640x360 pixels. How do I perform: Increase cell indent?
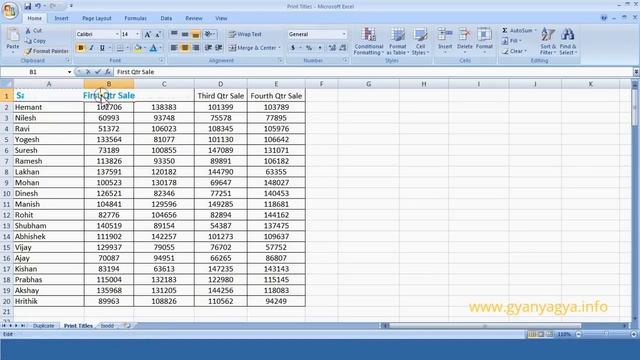(219, 48)
